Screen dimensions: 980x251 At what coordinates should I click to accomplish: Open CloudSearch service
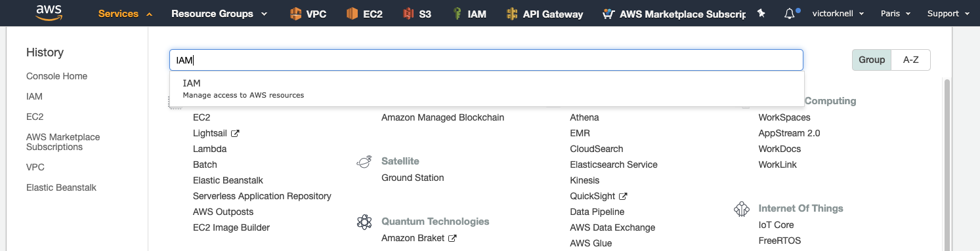click(597, 149)
